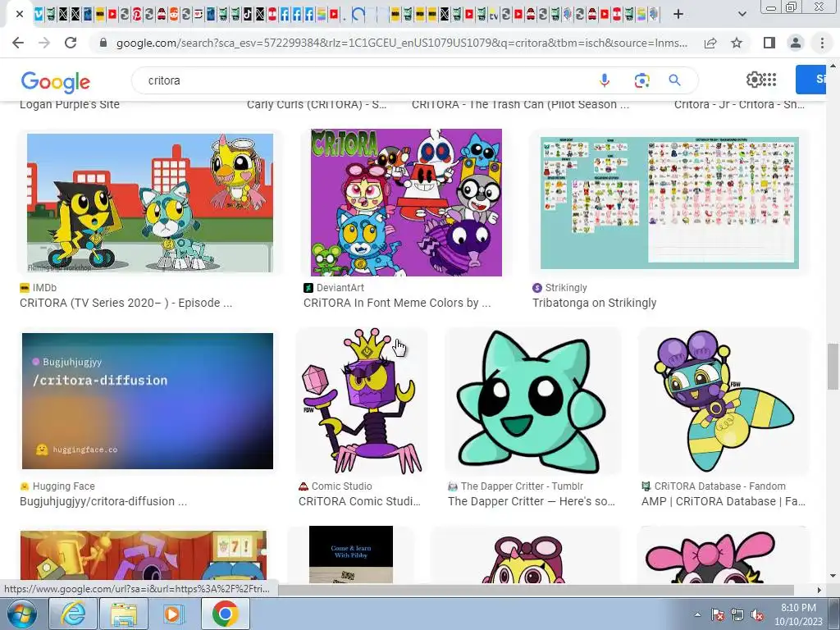Click 'CRiTORA (TV Series 2020– ) - Episode ...' link
This screenshot has height=630, width=840.
126,303
